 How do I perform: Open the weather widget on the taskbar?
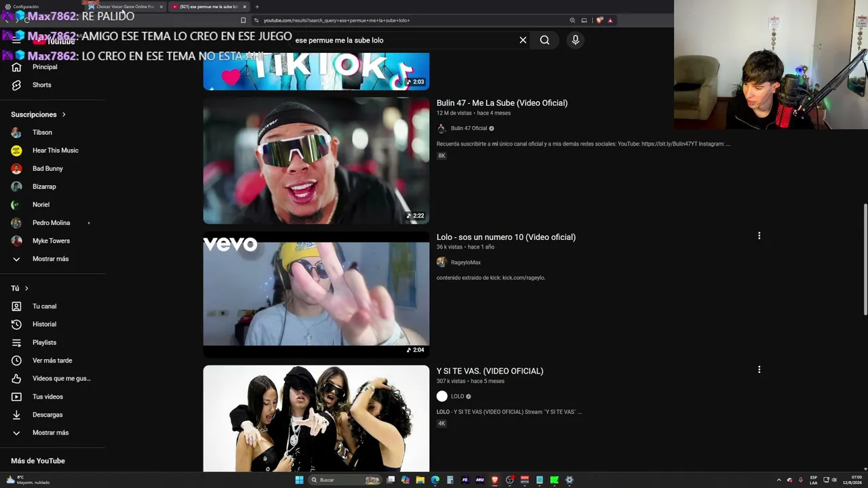click(x=27, y=480)
